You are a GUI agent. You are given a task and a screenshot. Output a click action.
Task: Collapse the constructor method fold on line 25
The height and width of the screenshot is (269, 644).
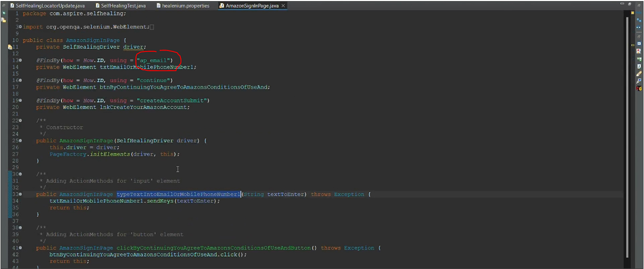point(20,140)
